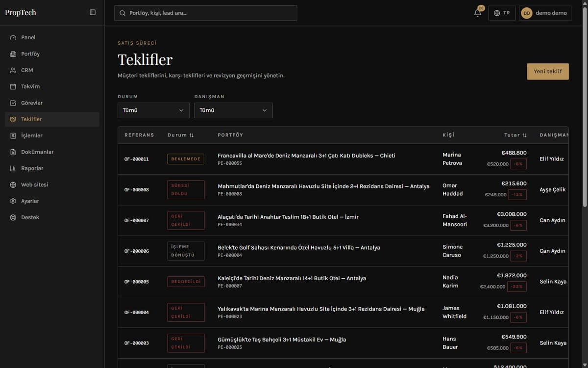Viewport: 588px width, 368px height.
Task: Open the TR language selector
Action: click(x=502, y=13)
